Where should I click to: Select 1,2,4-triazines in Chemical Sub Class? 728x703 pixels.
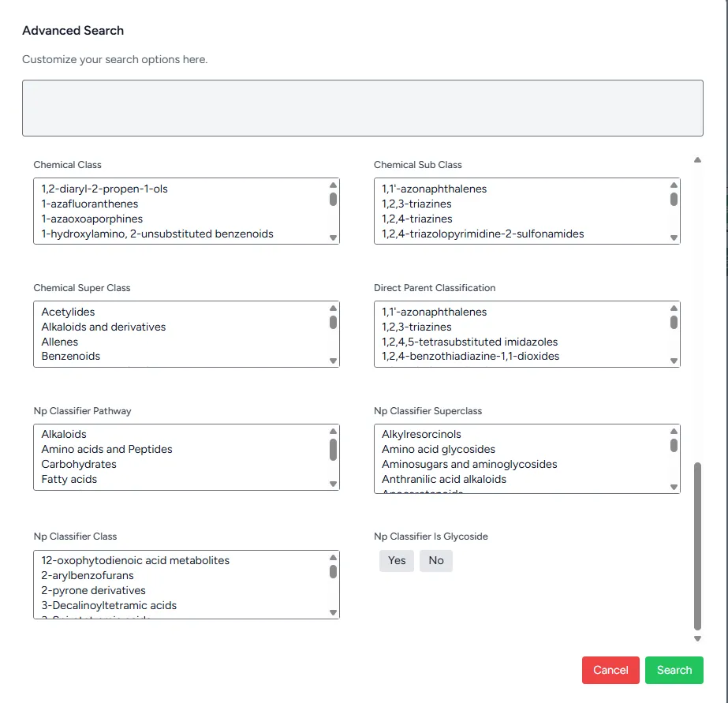[x=417, y=219]
